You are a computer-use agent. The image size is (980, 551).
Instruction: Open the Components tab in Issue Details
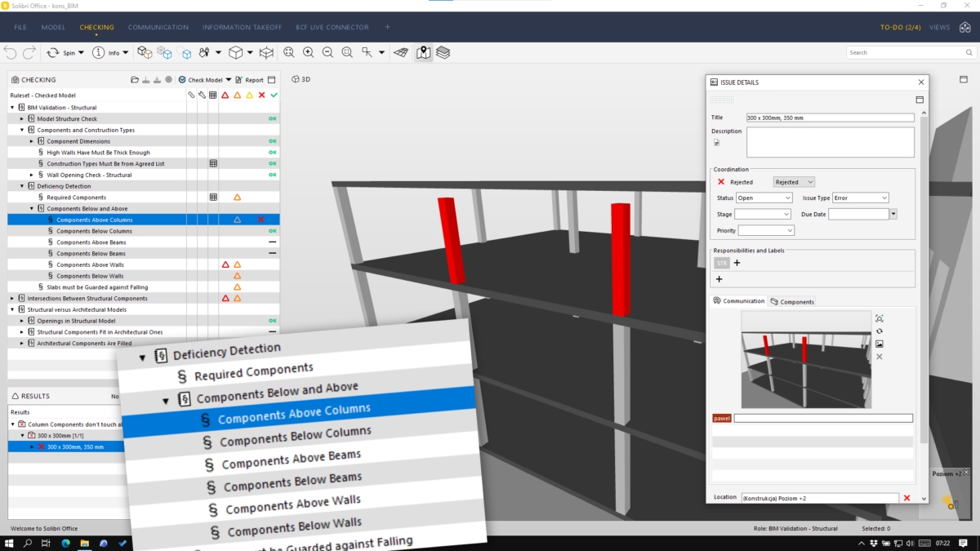[792, 302]
